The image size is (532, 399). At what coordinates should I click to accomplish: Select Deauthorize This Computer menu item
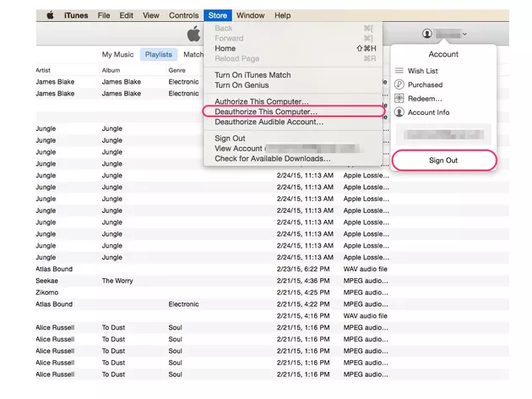(x=266, y=112)
